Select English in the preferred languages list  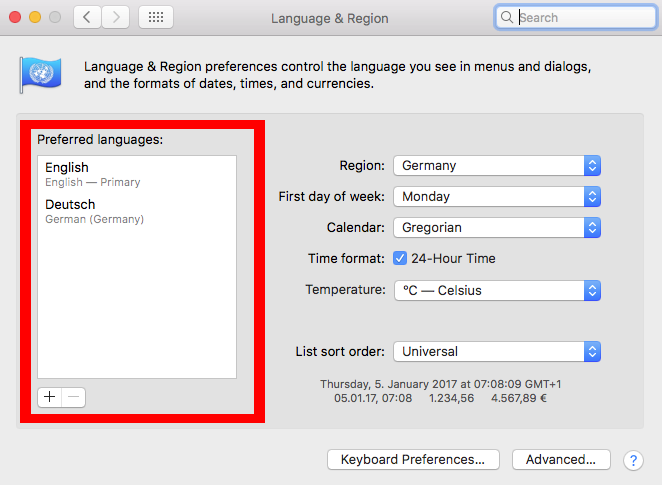click(137, 174)
